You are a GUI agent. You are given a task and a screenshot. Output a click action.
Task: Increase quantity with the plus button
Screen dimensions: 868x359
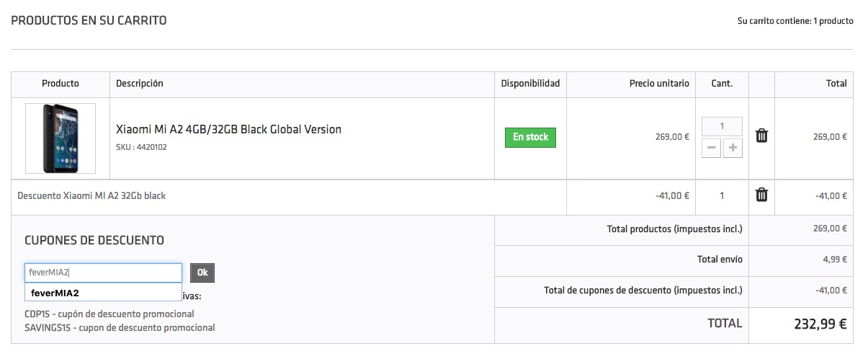point(733,148)
